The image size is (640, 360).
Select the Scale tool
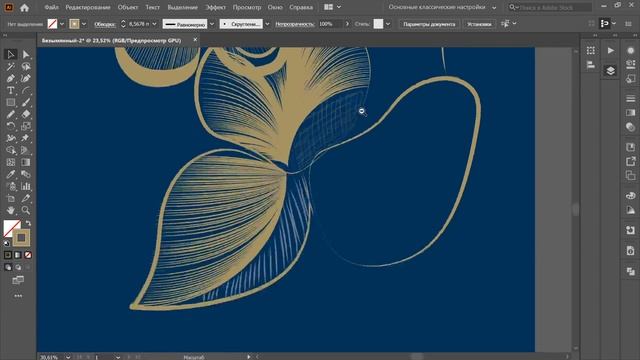pos(26,126)
